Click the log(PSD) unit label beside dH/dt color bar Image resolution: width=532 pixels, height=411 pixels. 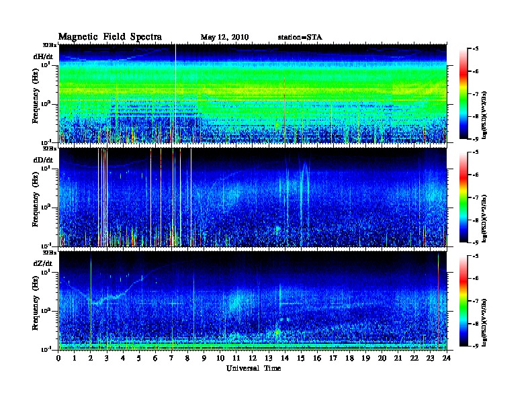tap(484, 114)
